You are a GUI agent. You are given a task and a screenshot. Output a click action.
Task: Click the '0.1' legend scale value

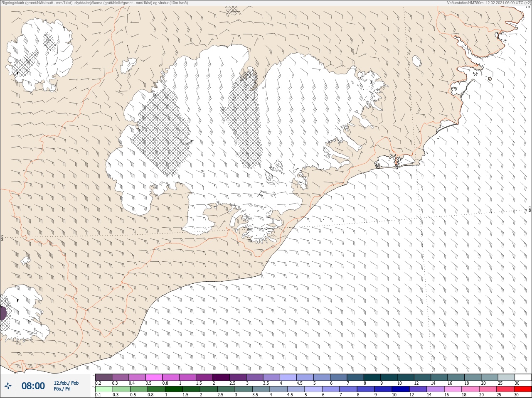pyautogui.click(x=98, y=395)
